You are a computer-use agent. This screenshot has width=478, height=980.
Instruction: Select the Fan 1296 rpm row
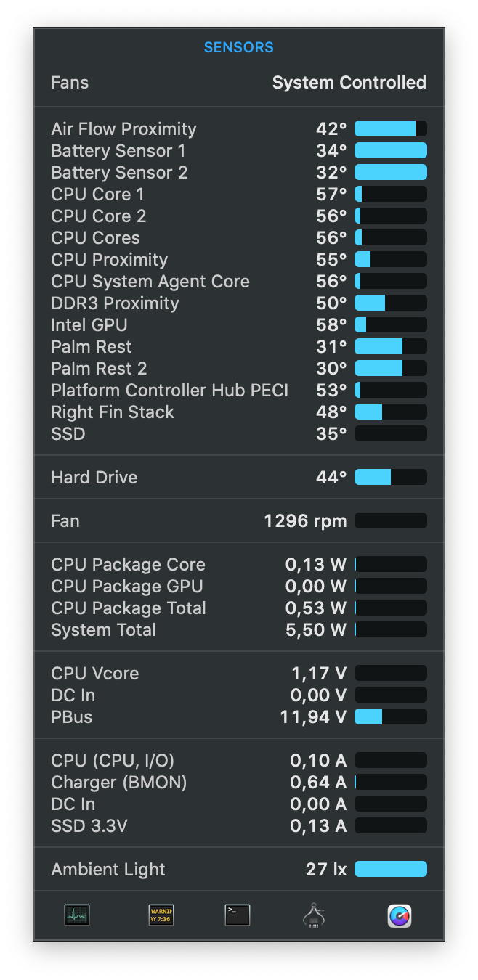click(x=238, y=521)
